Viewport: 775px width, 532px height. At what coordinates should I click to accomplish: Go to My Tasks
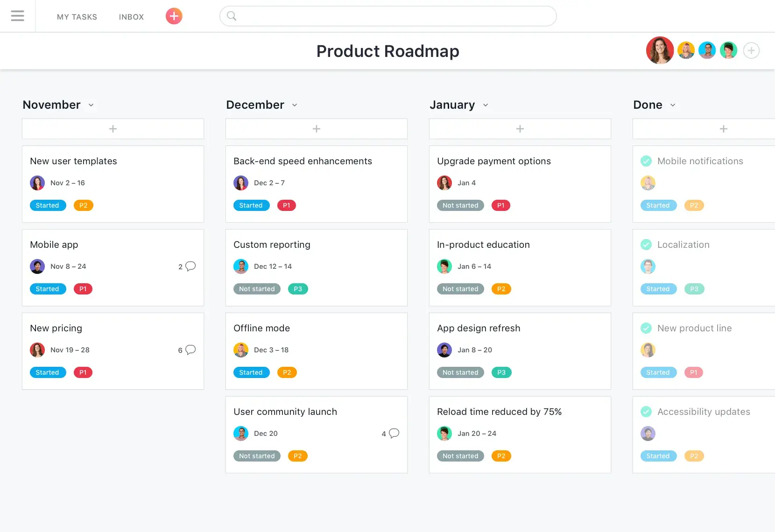point(77,17)
